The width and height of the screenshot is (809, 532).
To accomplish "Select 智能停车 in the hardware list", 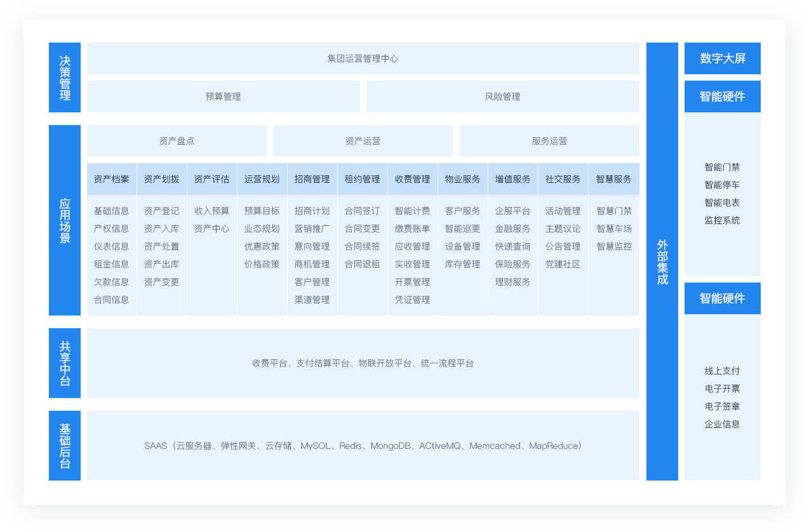I will click(x=722, y=185).
